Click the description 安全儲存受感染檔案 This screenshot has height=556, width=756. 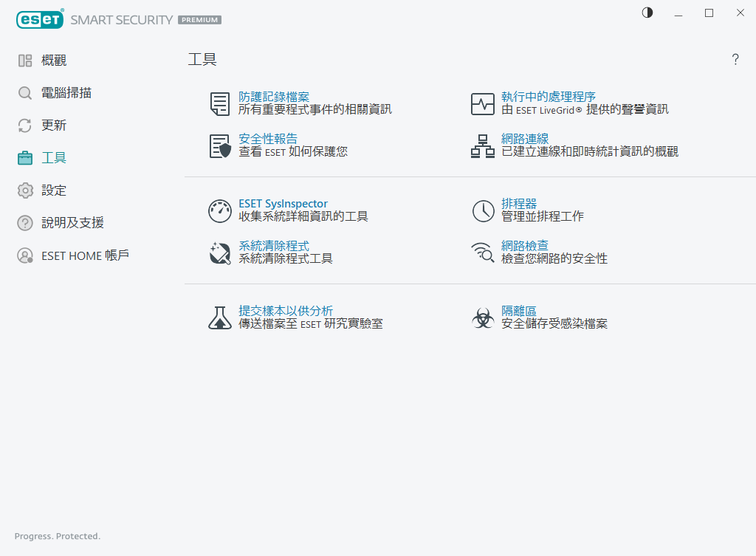554,323
